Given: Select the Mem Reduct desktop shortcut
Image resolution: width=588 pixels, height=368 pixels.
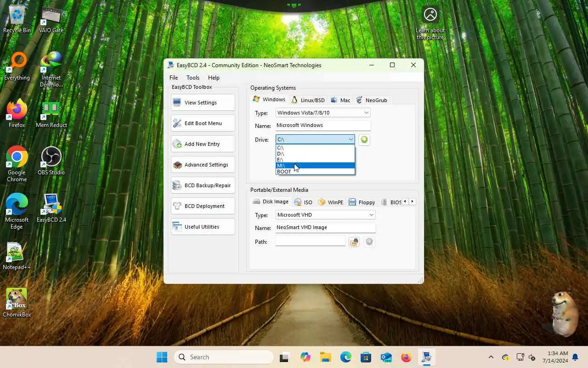Looking at the screenshot, I should (51, 114).
